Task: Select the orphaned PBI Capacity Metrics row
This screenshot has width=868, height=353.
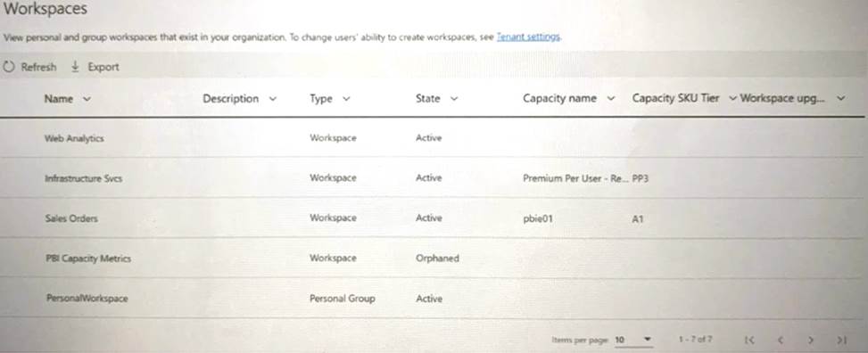Action: coord(432,258)
